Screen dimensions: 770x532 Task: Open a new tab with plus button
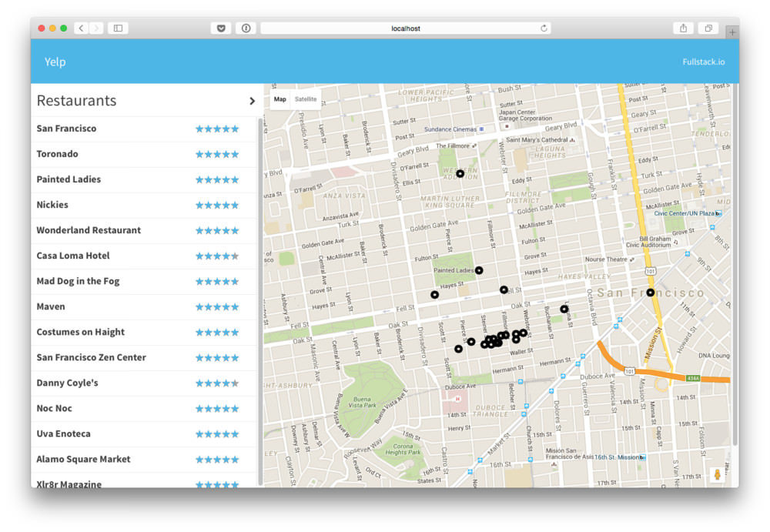pyautogui.click(x=731, y=32)
